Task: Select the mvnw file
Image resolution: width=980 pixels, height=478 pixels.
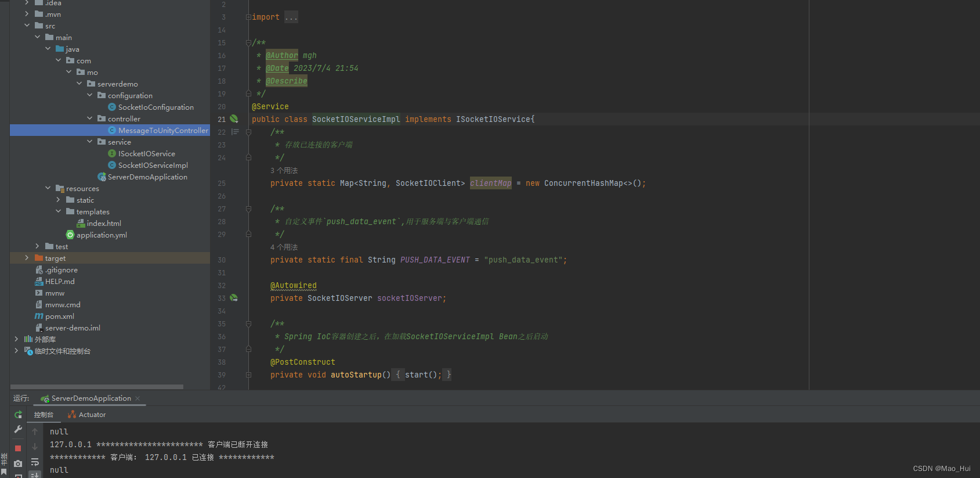Action: coord(55,293)
